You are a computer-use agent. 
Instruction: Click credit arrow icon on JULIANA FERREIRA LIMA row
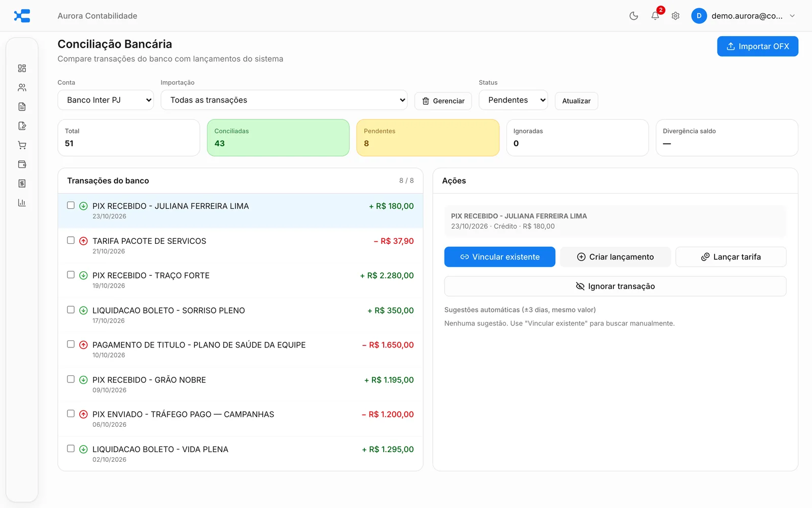[x=83, y=206]
